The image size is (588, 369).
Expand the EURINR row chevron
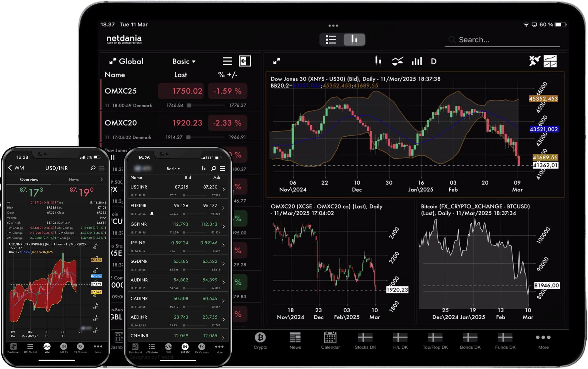click(224, 208)
